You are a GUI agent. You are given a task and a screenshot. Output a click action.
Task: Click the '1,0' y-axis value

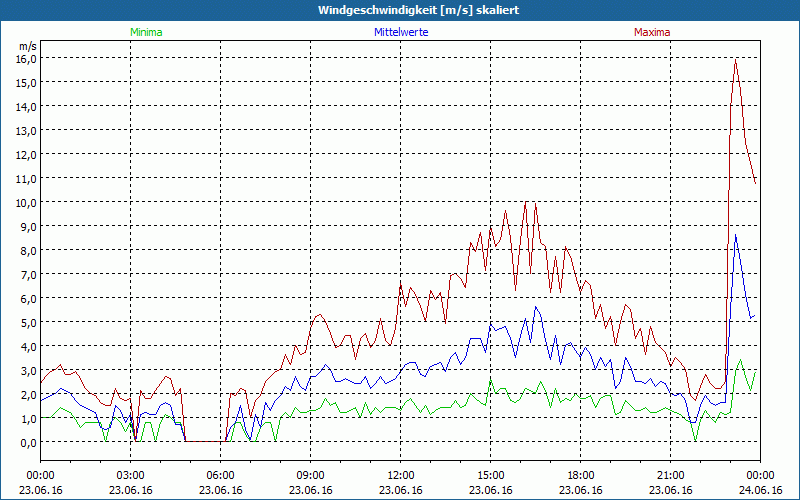pos(30,418)
